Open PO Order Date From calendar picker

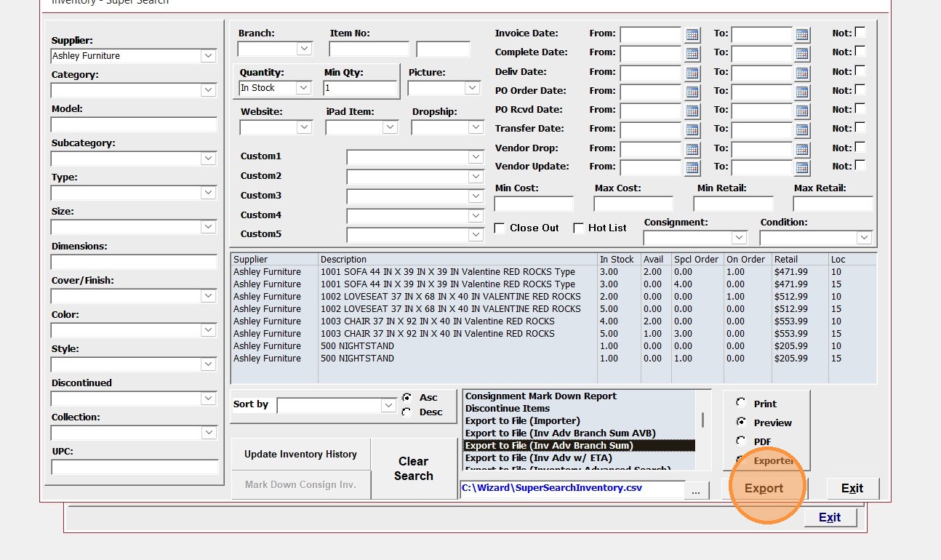point(692,92)
